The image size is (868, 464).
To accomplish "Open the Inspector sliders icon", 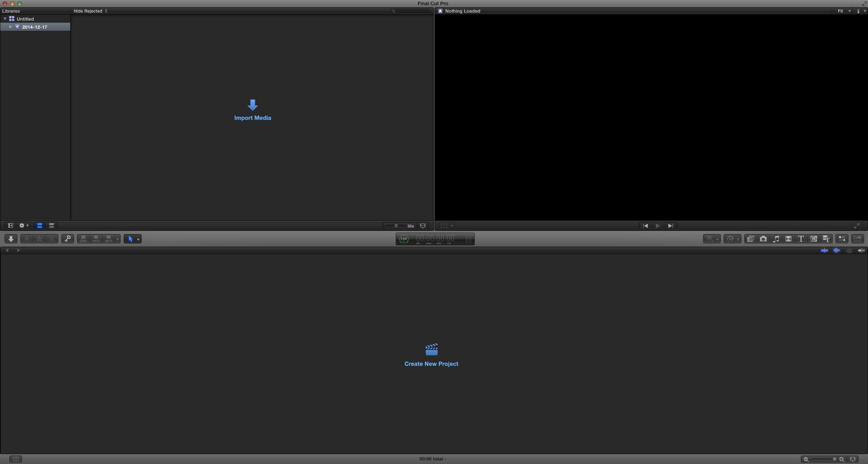I will [842, 239].
